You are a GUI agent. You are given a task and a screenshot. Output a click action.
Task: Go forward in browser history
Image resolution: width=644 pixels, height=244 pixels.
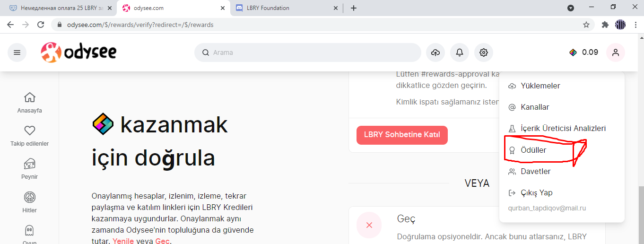point(26,25)
